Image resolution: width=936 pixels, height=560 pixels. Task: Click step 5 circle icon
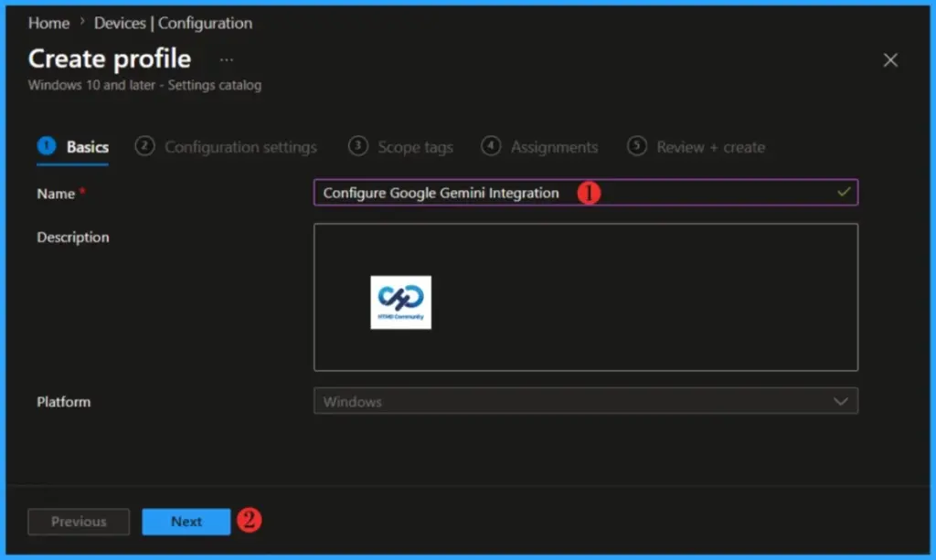637,145
